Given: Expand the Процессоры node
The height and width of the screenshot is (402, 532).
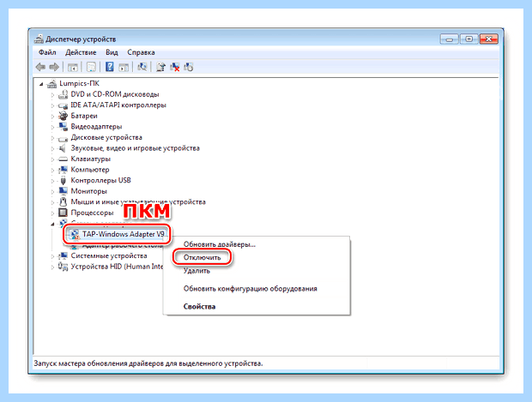Looking at the screenshot, I should pos(52,213).
